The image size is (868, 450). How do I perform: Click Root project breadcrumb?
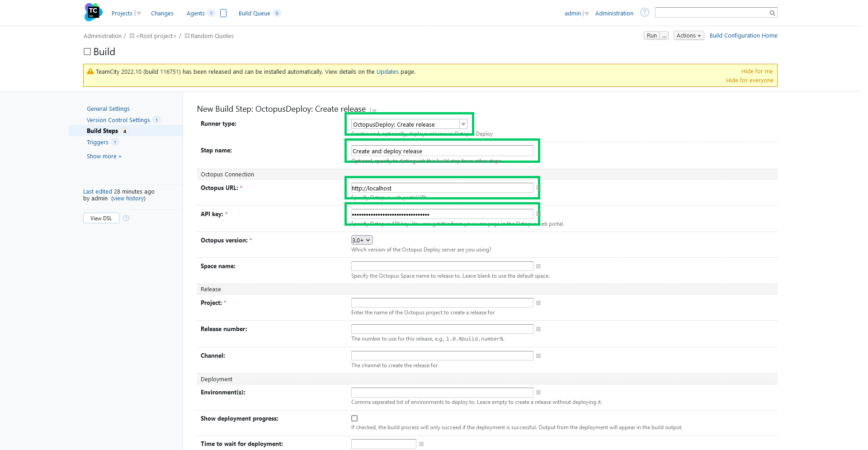(156, 36)
